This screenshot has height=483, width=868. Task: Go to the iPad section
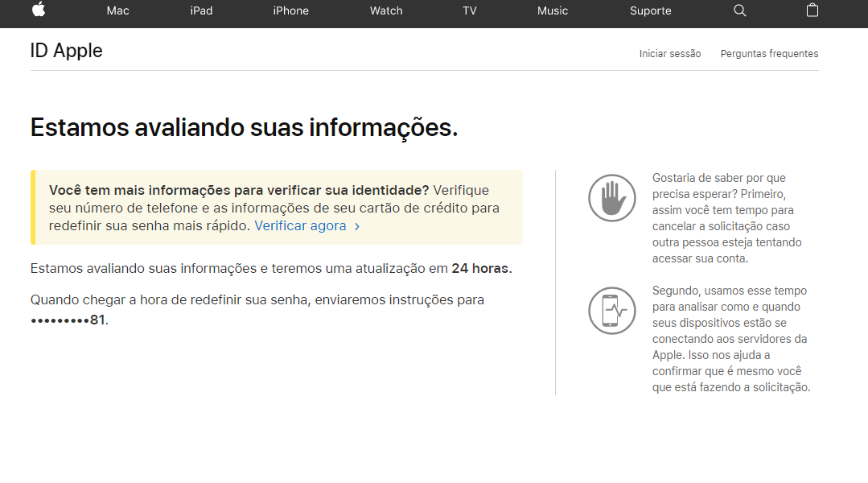tap(201, 10)
